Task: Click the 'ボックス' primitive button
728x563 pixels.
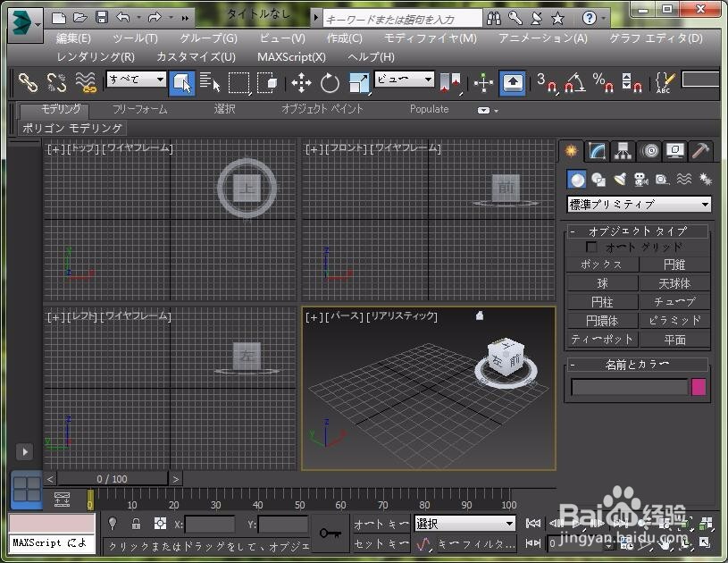Action: [602, 265]
